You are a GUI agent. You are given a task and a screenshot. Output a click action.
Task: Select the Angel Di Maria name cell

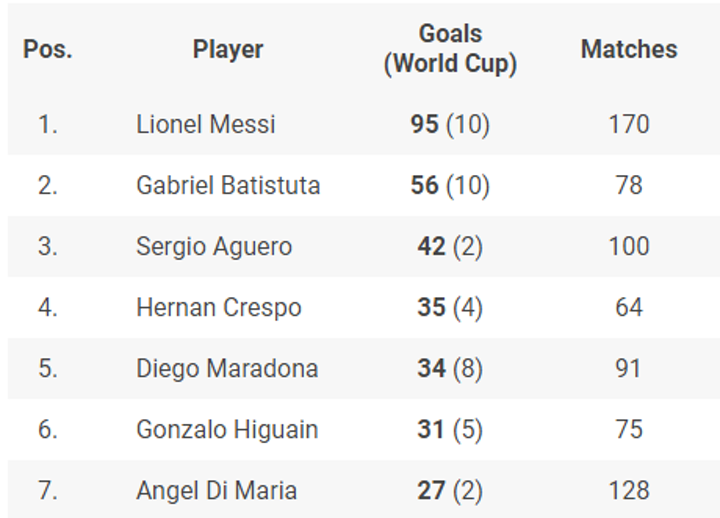pyautogui.click(x=216, y=491)
